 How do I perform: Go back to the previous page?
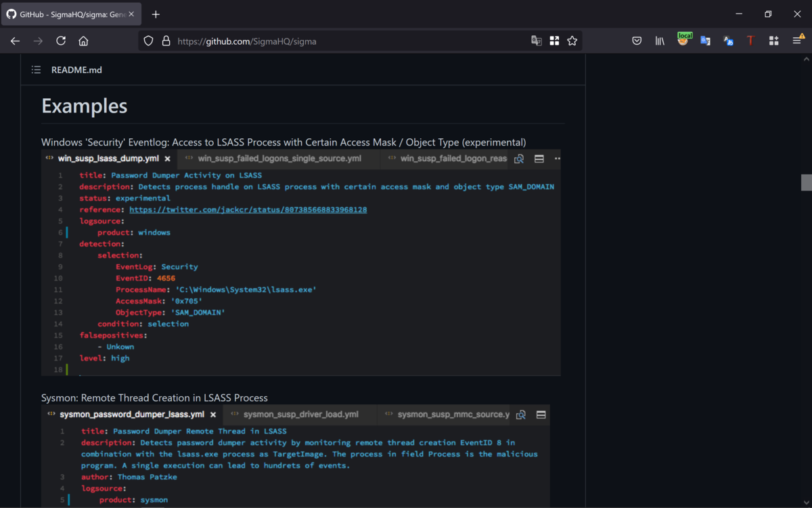pyautogui.click(x=15, y=41)
